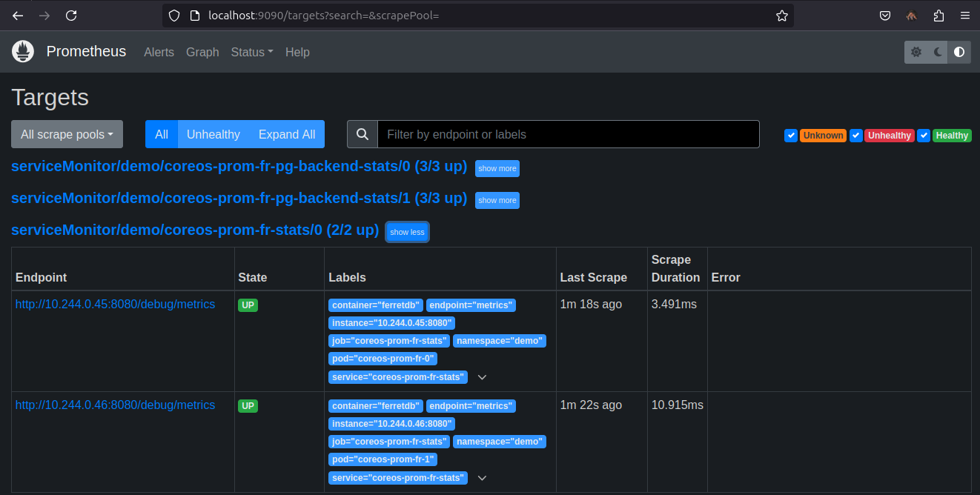Bookmark this page with star icon
The image size is (980, 495).
[781, 16]
